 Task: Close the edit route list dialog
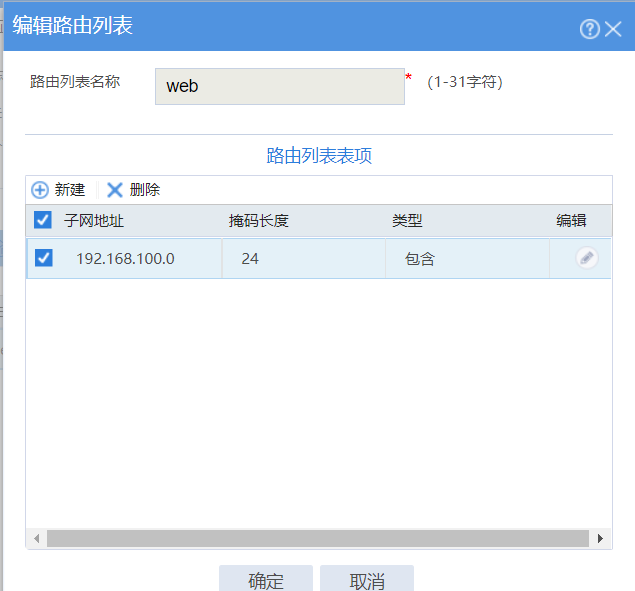pos(613,29)
